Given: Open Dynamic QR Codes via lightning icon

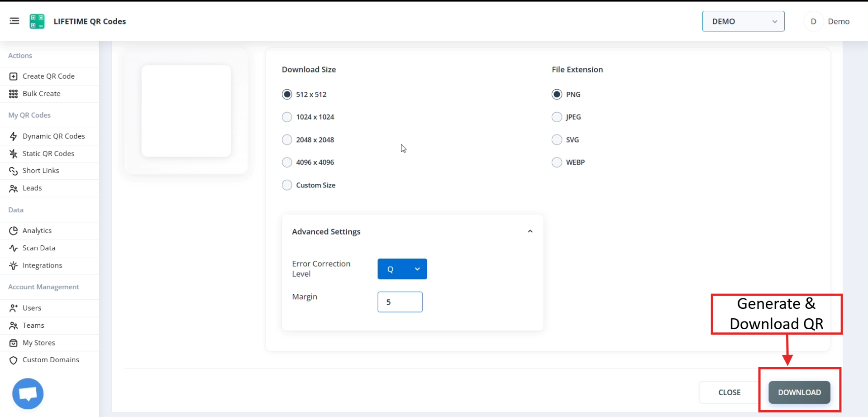Looking at the screenshot, I should click(x=13, y=136).
